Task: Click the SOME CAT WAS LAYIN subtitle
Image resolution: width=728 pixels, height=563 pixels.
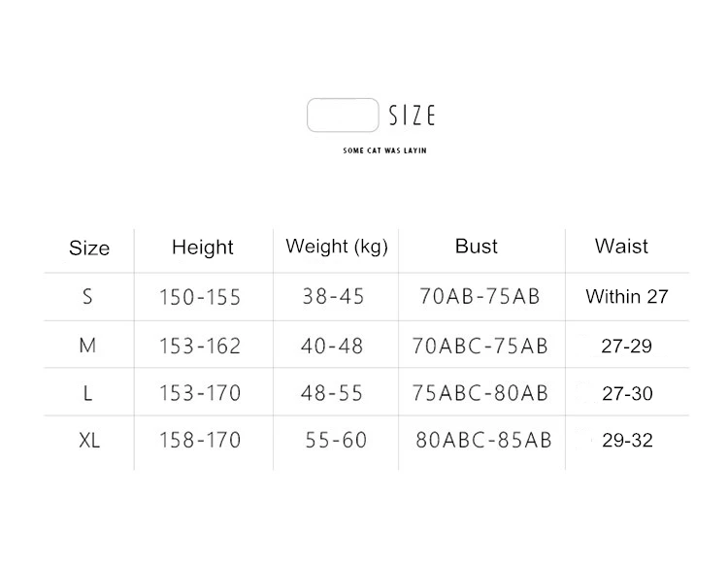Action: (x=385, y=150)
